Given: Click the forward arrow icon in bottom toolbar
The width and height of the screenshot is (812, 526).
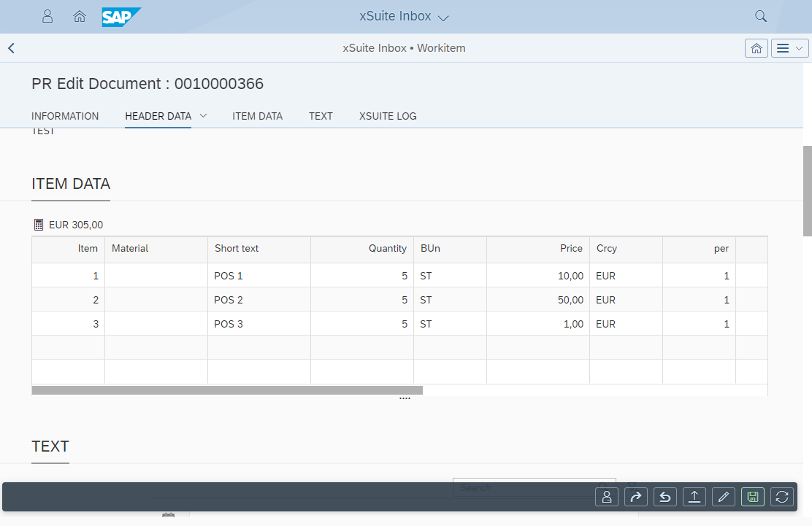Looking at the screenshot, I should click(636, 497).
